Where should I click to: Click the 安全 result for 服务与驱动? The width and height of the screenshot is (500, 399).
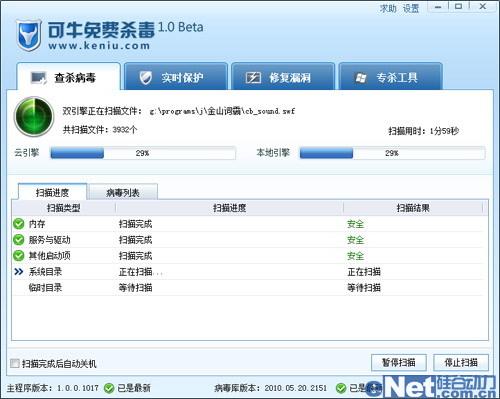(x=355, y=240)
